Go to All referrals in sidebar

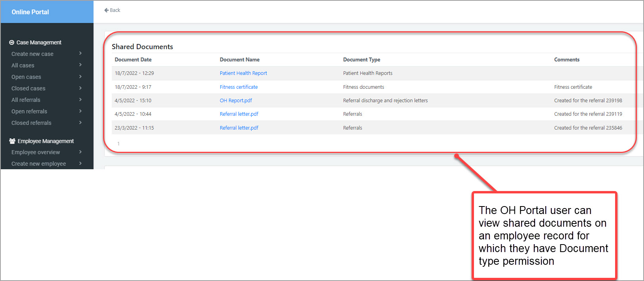tap(26, 100)
